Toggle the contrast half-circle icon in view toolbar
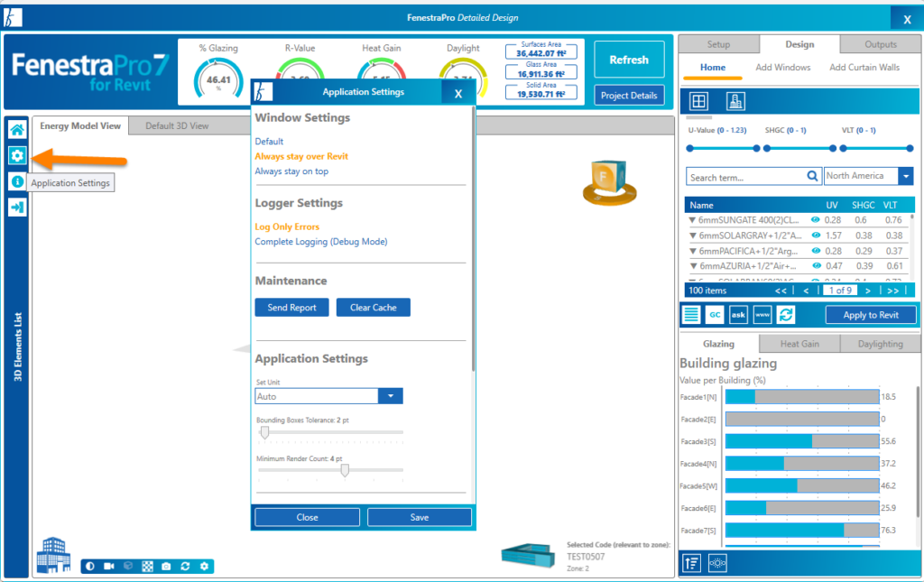924x582 pixels. click(x=90, y=566)
